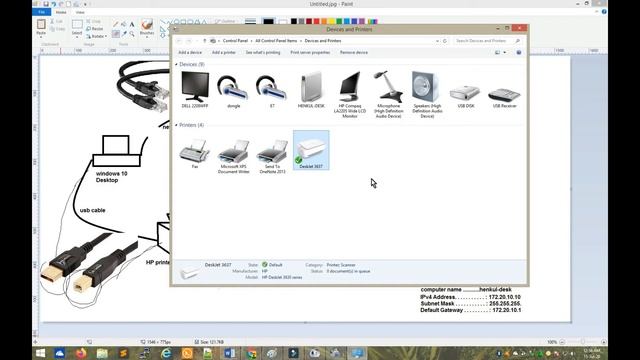The height and width of the screenshot is (360, 640).
Task: Go up one level in Devices and Printers
Action: 204,41
